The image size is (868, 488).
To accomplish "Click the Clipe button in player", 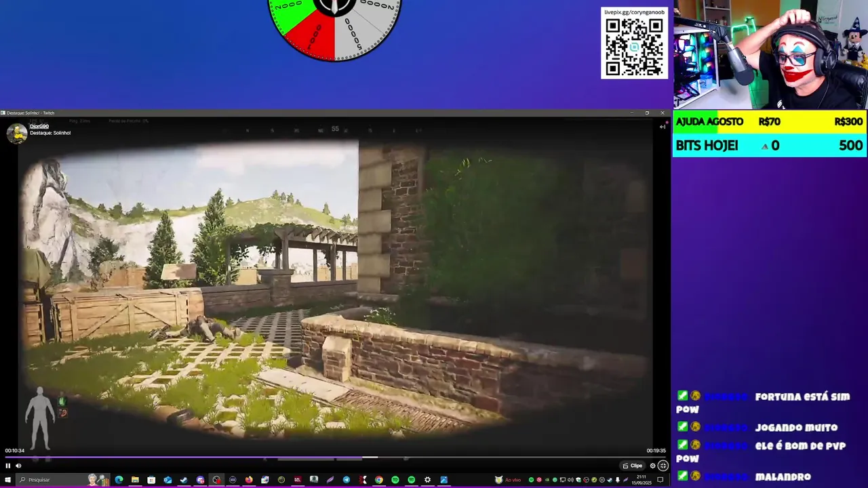I will pos(633,466).
